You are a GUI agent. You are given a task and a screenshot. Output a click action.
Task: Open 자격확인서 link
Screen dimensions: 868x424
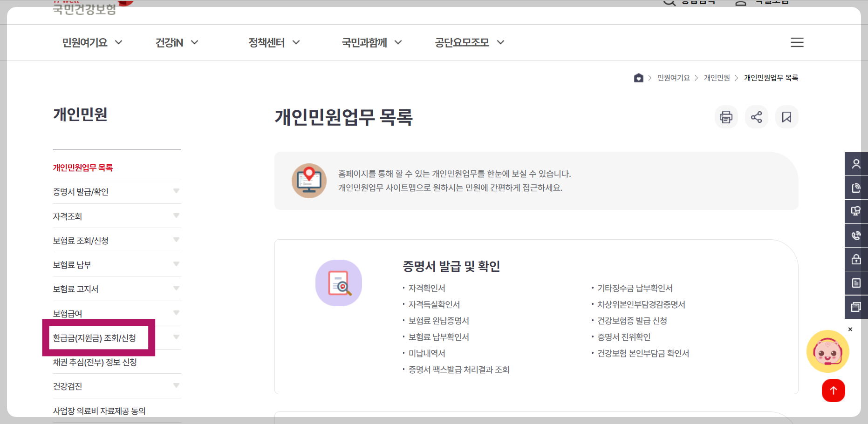(427, 288)
